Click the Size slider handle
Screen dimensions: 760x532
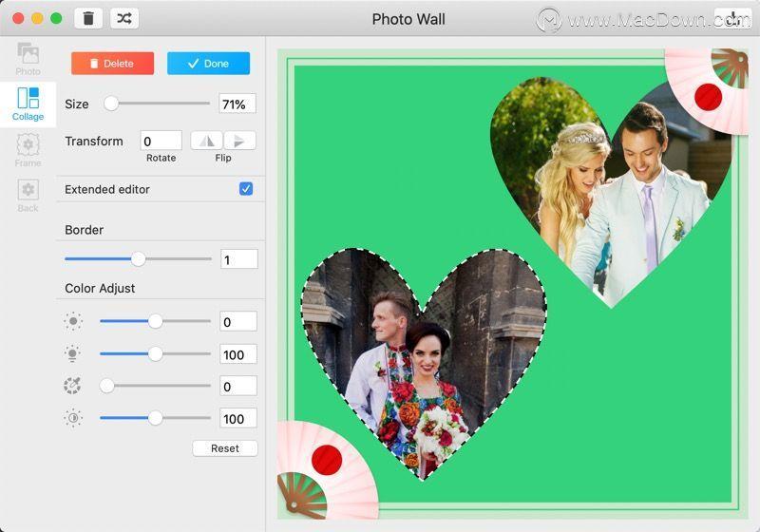click(x=111, y=104)
